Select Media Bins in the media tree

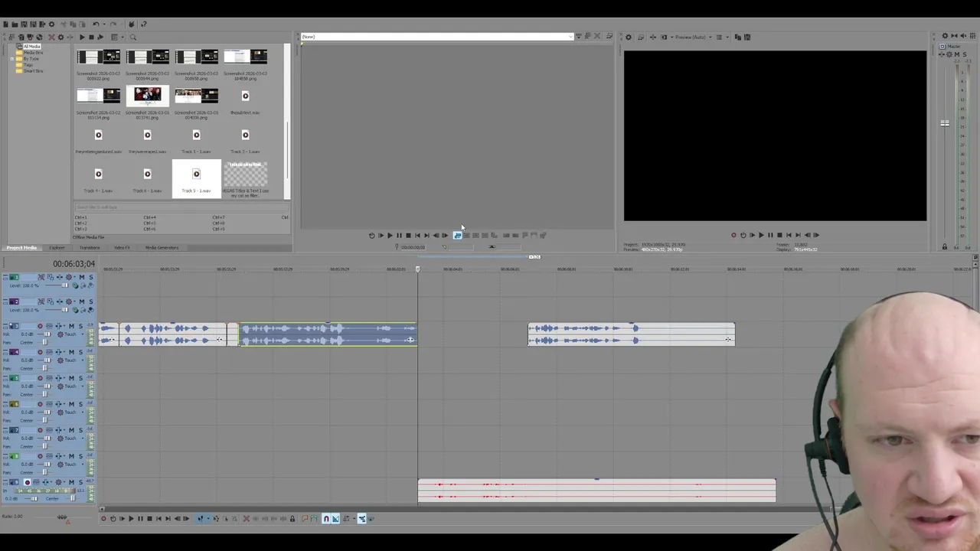[x=33, y=53]
